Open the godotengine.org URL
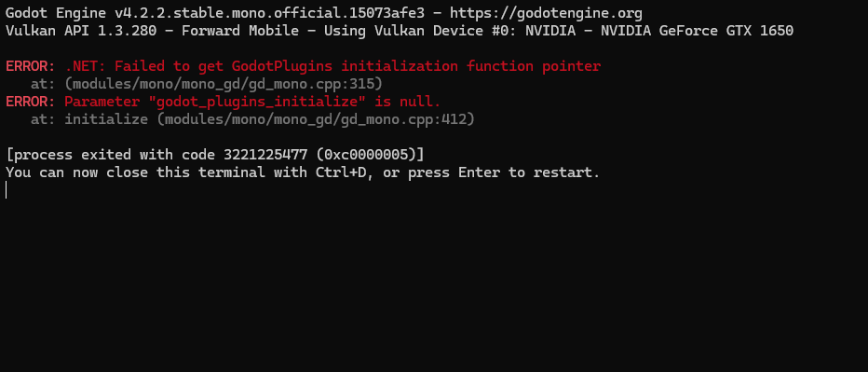 (547, 13)
